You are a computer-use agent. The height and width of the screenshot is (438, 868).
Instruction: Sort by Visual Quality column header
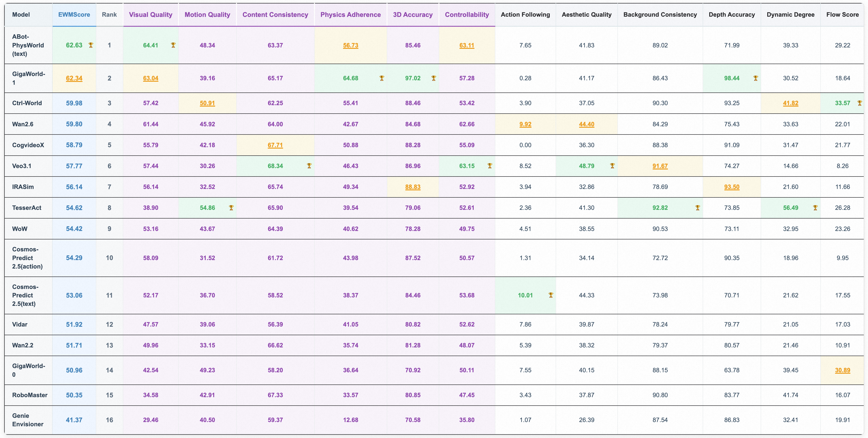pos(151,15)
